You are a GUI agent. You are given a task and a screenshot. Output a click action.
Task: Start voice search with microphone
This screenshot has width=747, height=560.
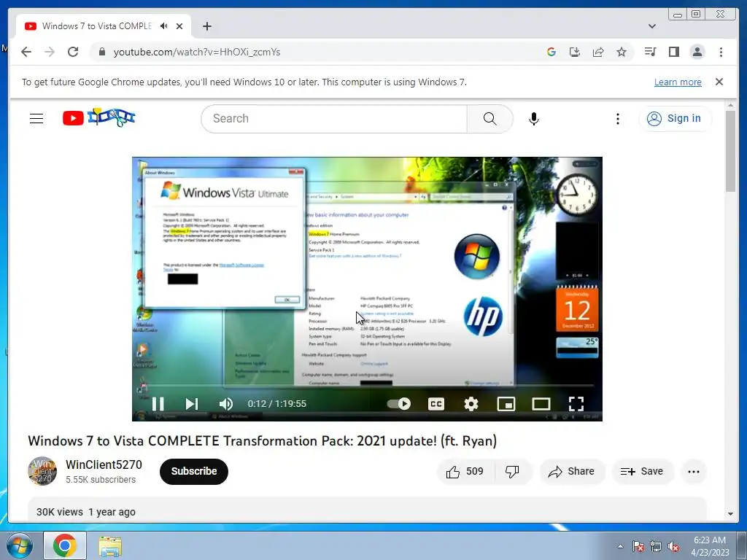[x=534, y=119]
